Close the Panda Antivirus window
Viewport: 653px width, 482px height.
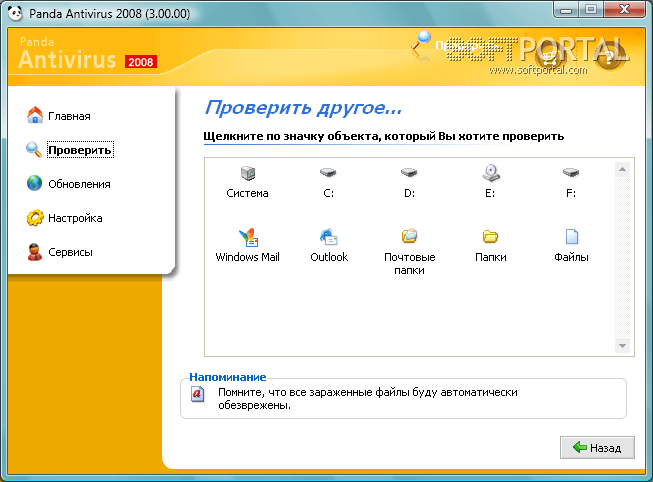(624, 10)
